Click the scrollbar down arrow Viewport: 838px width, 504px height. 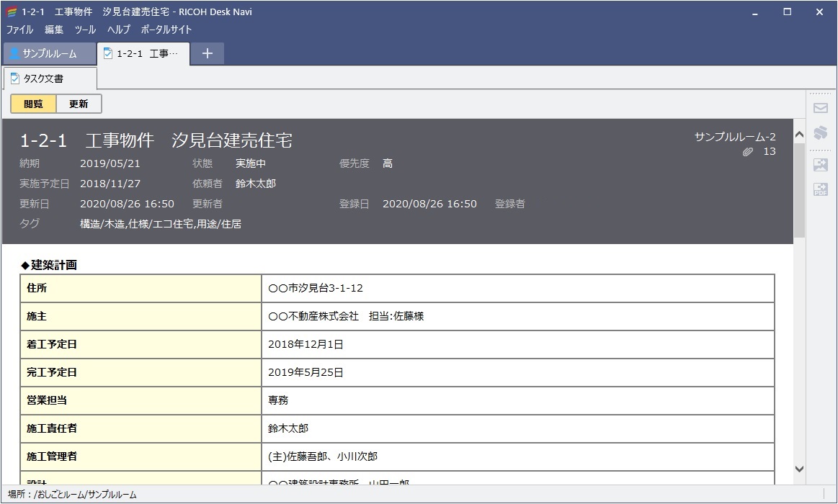[799, 467]
